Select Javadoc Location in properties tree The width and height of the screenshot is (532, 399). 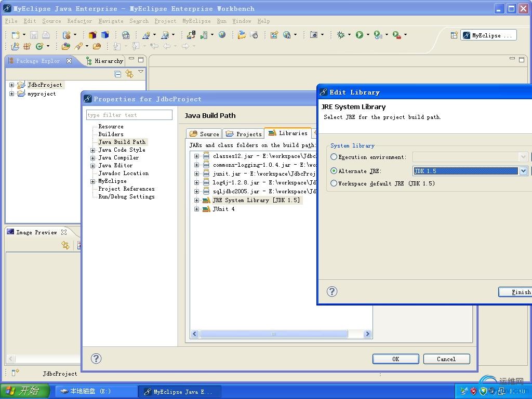point(124,174)
